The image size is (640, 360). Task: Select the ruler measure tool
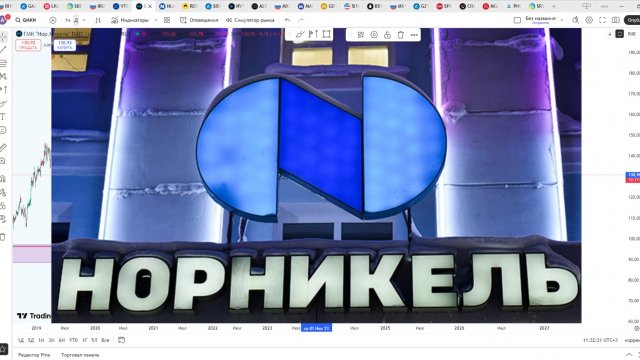click(x=3, y=148)
